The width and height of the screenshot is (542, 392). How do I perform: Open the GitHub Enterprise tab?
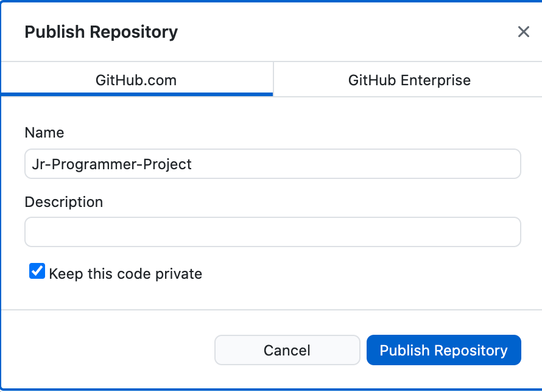(x=409, y=80)
